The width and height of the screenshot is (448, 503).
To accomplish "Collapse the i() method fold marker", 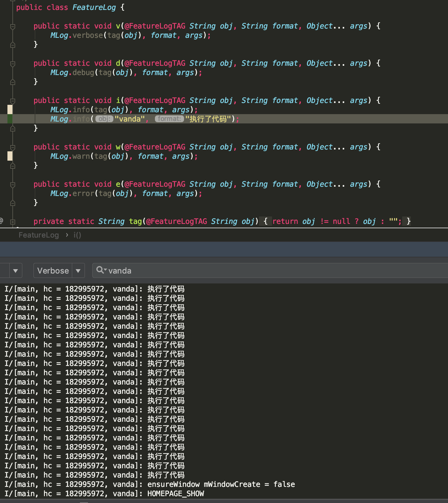I will 13,101.
